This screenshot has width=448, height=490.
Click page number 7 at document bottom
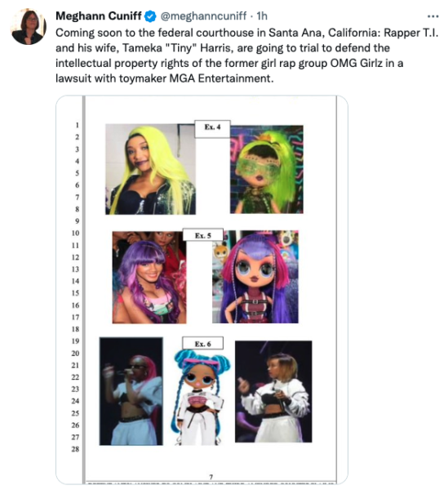[211, 477]
